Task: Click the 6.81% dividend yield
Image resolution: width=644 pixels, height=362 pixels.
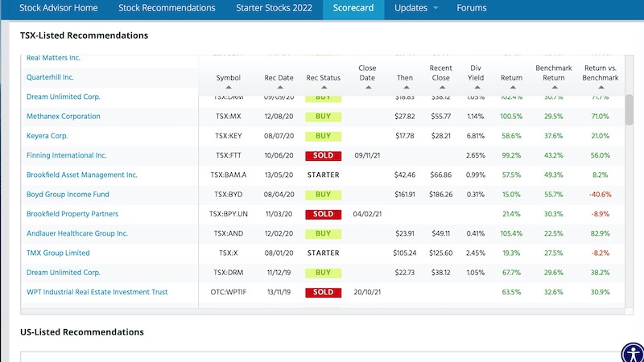Action: click(476, 136)
